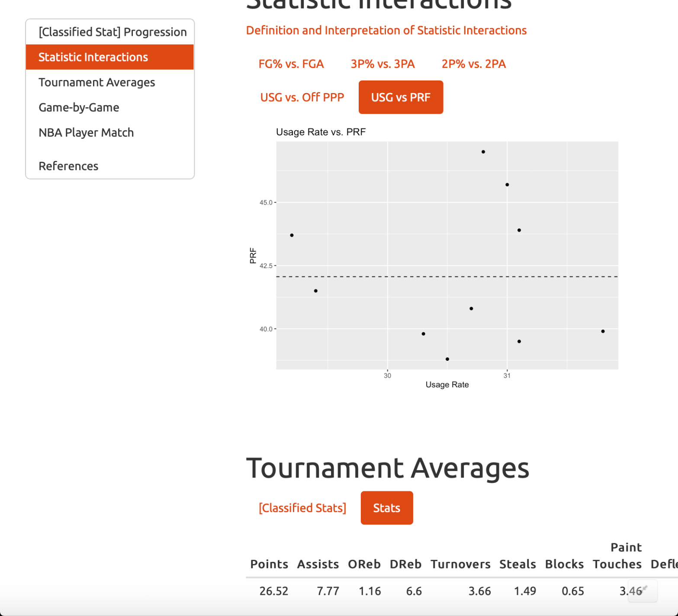Jump to Game-by-Game section from sidebar

[79, 107]
